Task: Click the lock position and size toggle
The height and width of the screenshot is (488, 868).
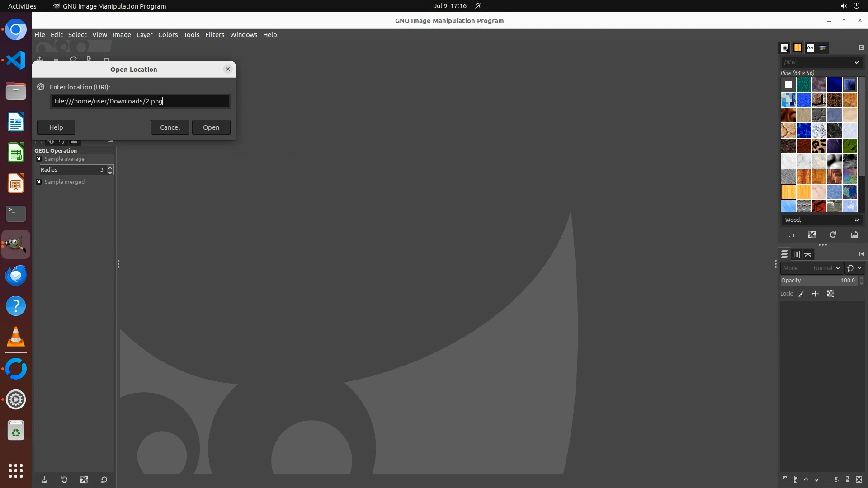Action: coord(816,294)
